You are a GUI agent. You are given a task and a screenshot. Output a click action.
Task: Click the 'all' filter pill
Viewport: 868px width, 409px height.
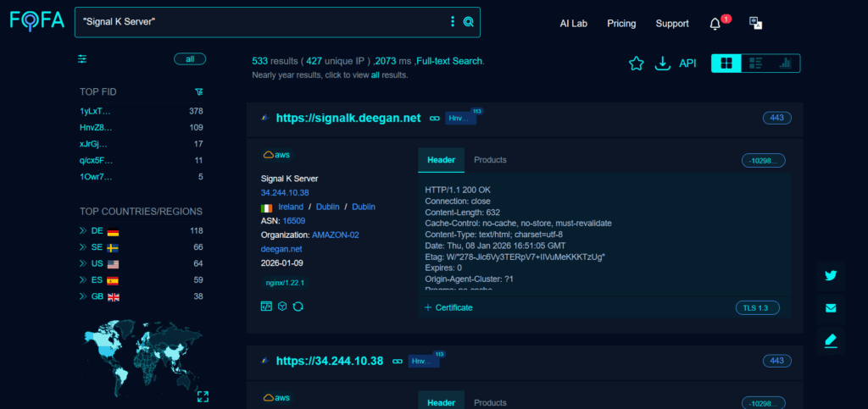tap(190, 59)
